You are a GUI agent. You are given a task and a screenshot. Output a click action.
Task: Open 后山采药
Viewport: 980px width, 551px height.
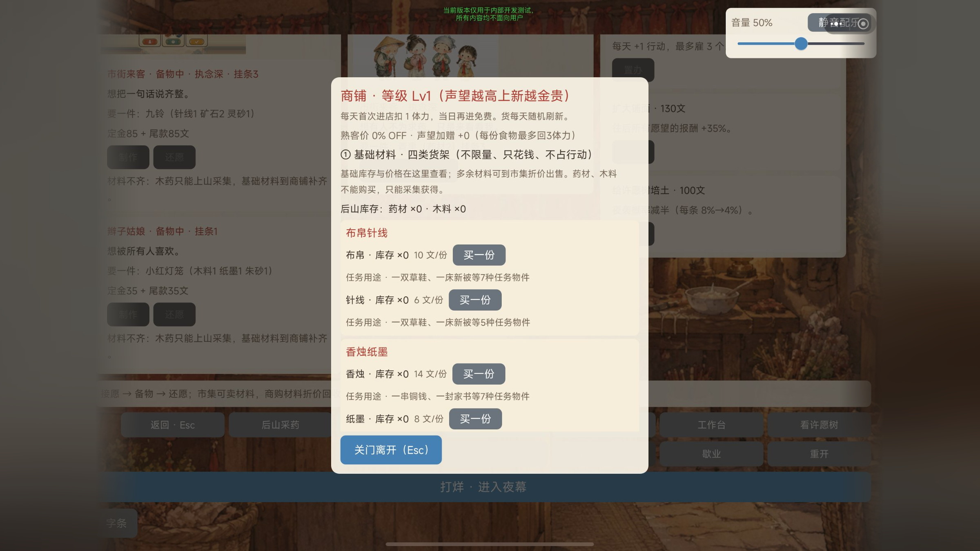click(280, 425)
